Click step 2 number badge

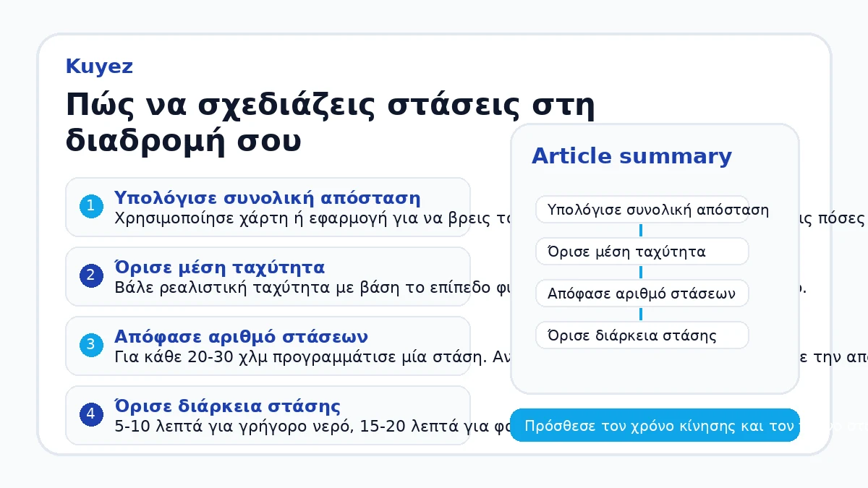tap(90, 275)
